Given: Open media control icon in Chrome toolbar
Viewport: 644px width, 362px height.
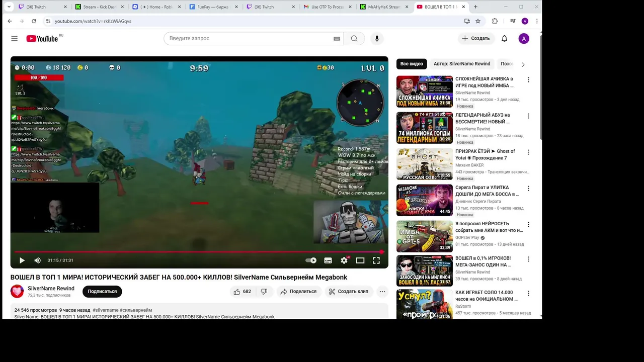Looking at the screenshot, I should [513, 21].
